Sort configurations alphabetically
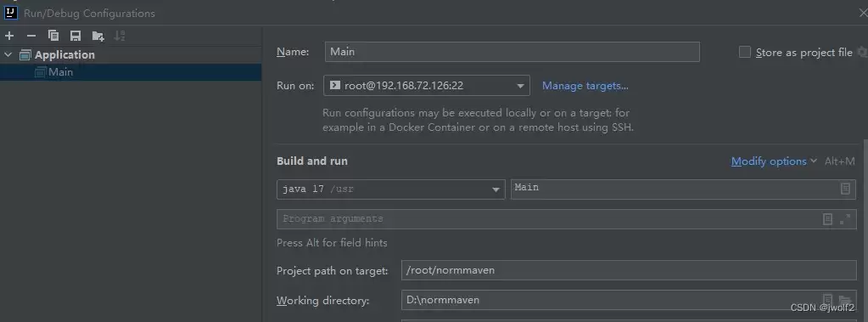 (120, 36)
